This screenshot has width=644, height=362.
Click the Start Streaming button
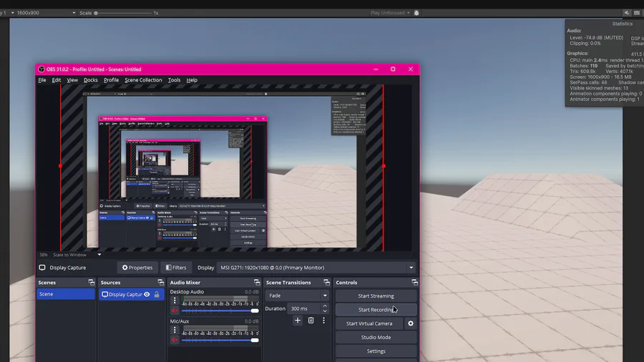(x=376, y=295)
